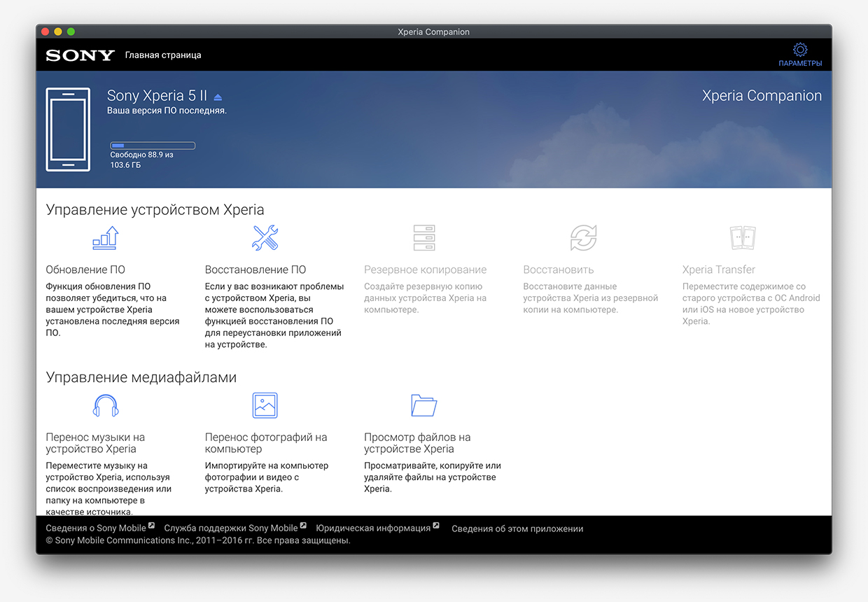Click the green maximize window button

pyautogui.click(x=71, y=31)
